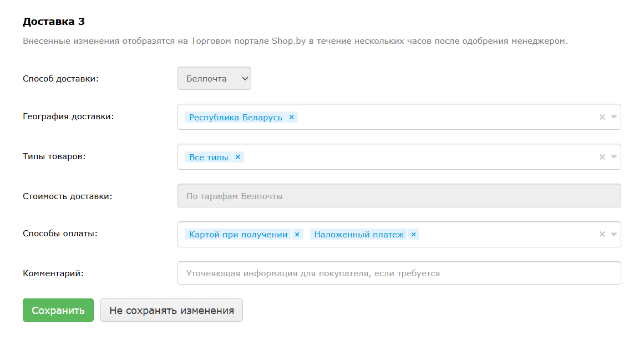Remove the Республика Беларусь tag
Image resolution: width=644 pixels, height=355 pixels.
click(291, 117)
